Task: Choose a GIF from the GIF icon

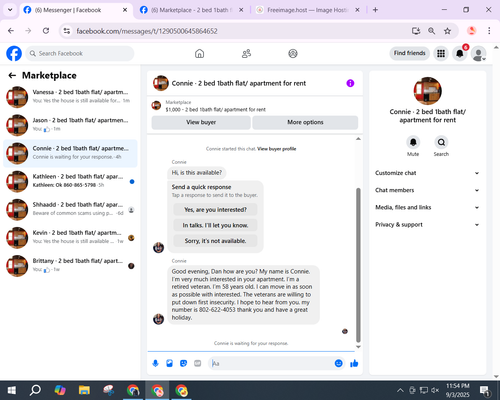Action: click(198, 363)
